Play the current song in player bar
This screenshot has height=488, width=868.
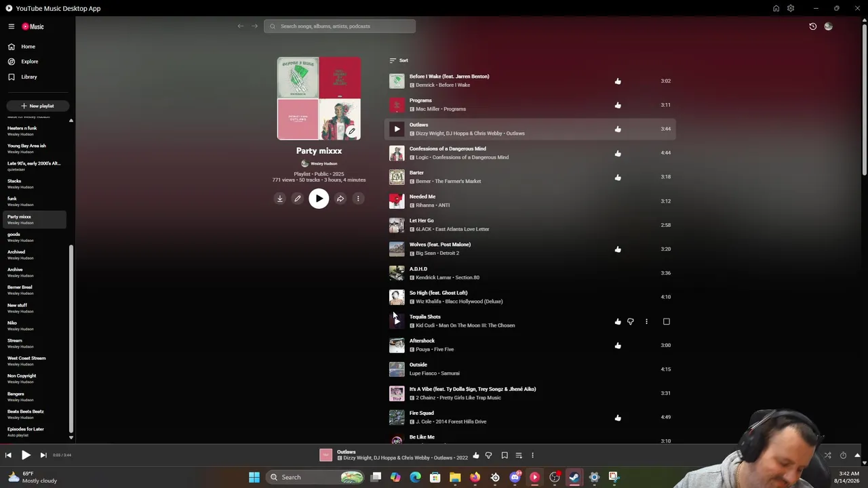click(x=26, y=455)
